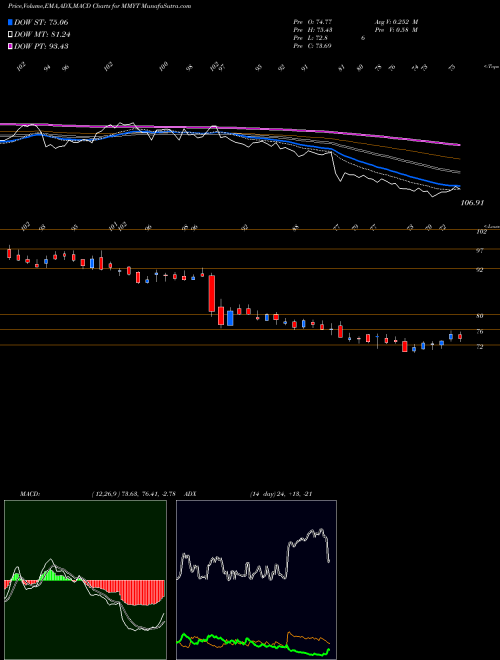This screenshot has width=500, height=660.
Task: Click the 'Pre H: 75.43' value
Action: pos(313,30)
